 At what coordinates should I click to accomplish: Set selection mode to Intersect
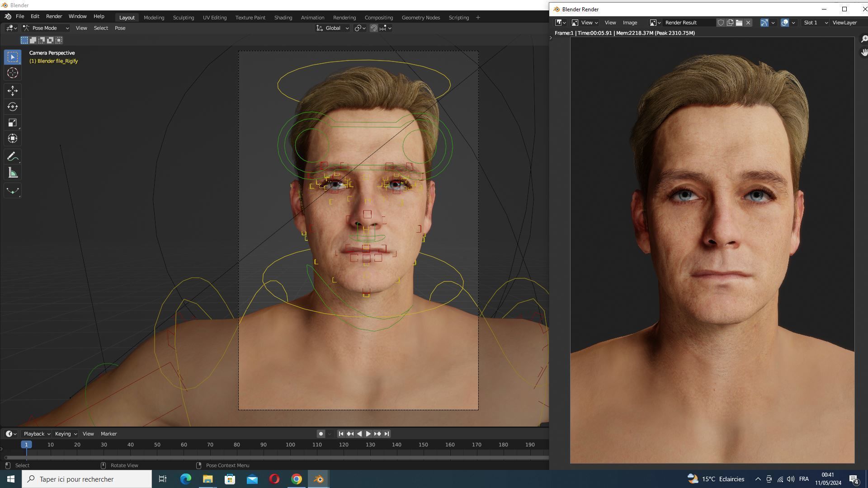(x=59, y=40)
